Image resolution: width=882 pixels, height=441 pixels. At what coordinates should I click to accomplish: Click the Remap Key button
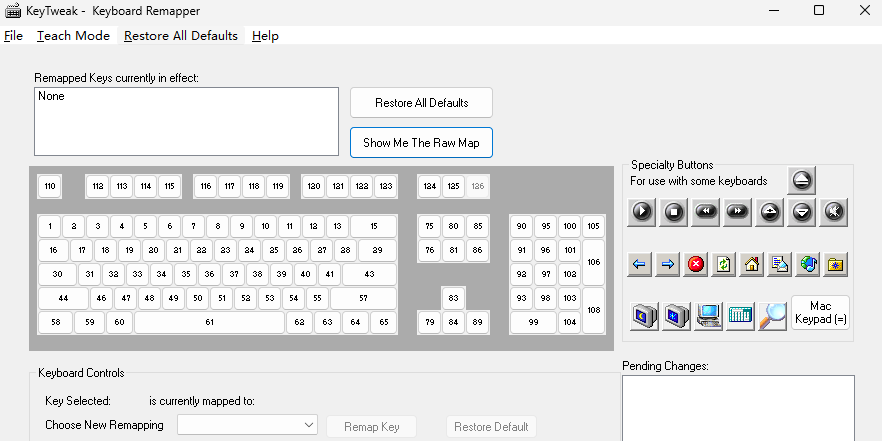(x=372, y=427)
